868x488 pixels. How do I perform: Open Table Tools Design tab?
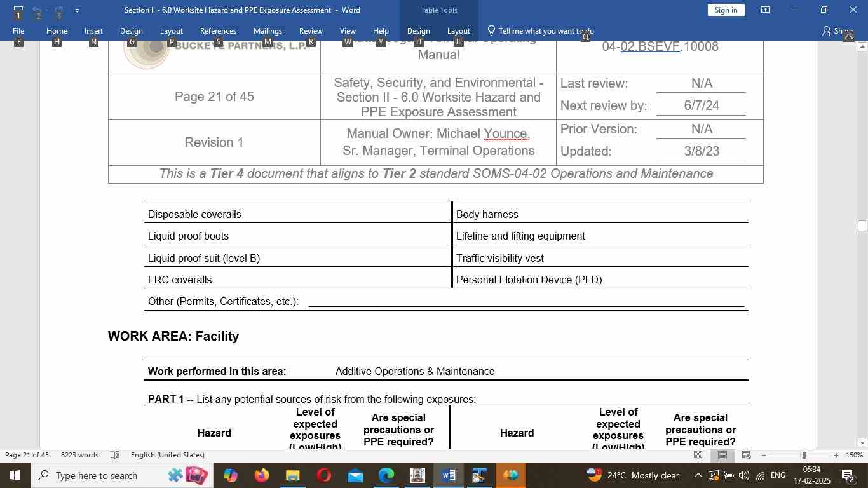[x=418, y=30]
